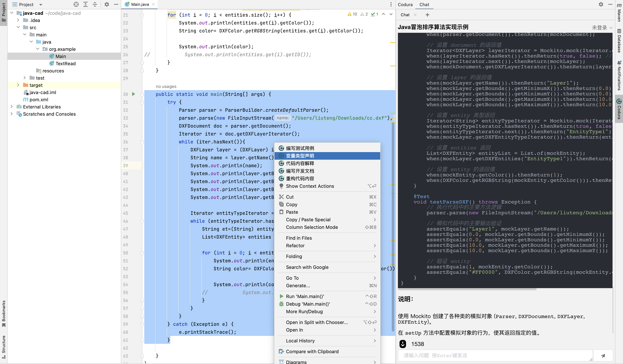Collapse the main folder in tree
This screenshot has width=623, height=364.
25,34
